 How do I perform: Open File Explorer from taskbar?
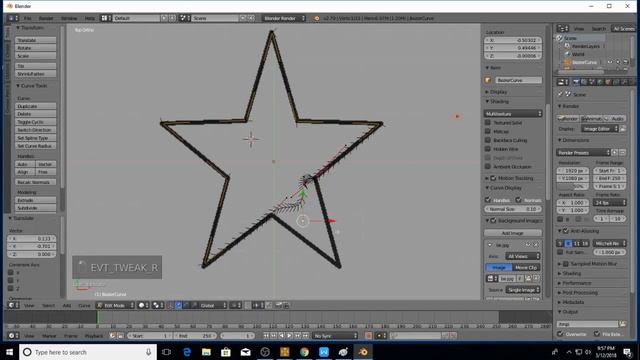pyautogui.click(x=206, y=352)
